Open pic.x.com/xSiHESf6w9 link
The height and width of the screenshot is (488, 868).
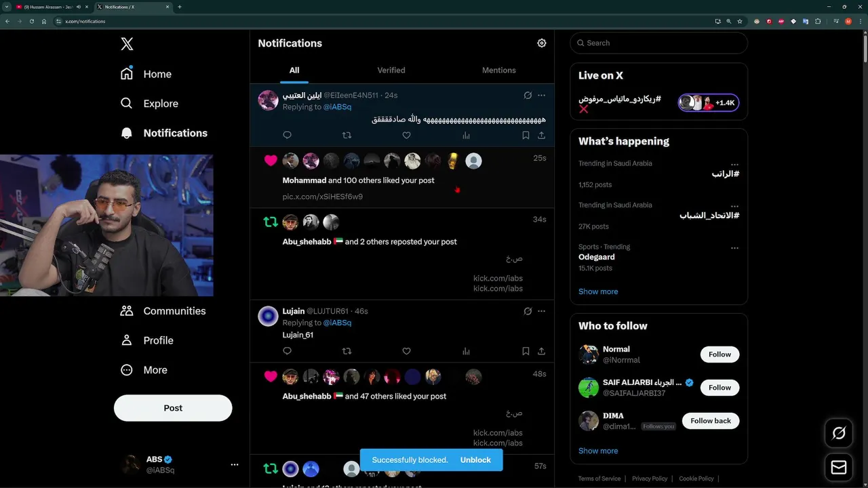[x=323, y=197]
